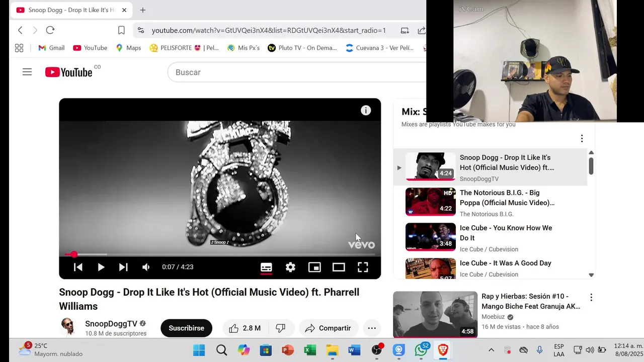Open the YouTube guide hamburger menu
Image resolution: width=644 pixels, height=362 pixels.
pos(27,72)
